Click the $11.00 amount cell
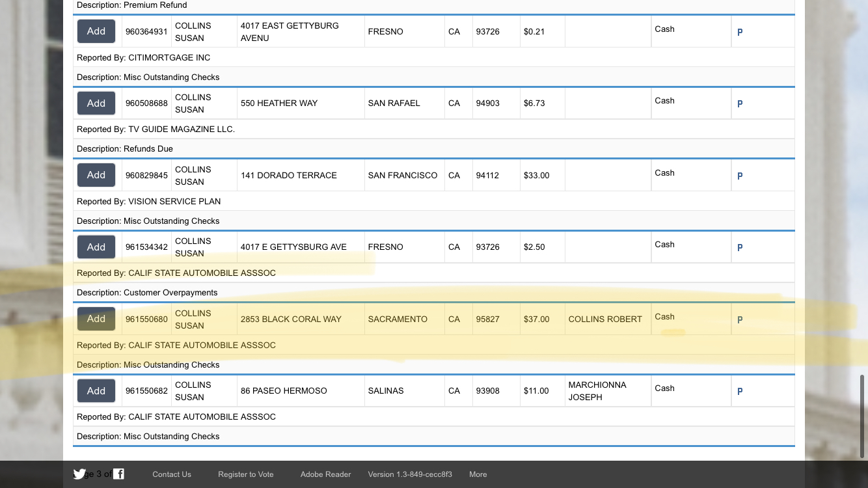 (543, 391)
